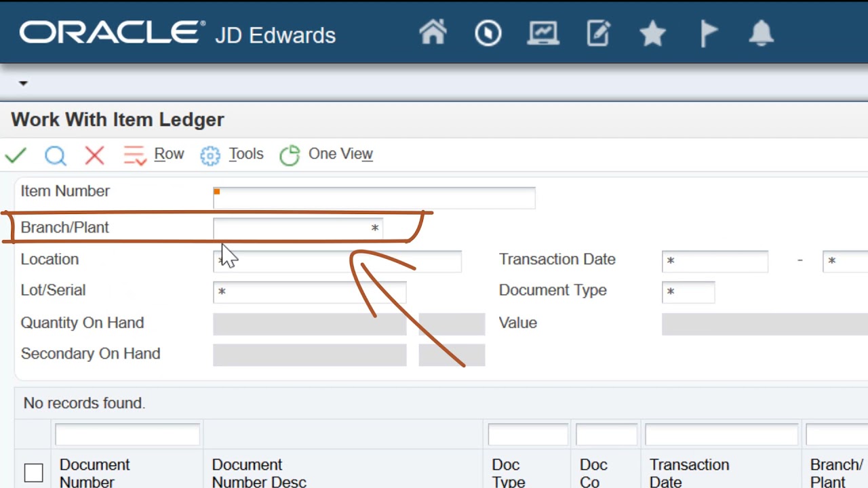The image size is (868, 488).
Task: Click Doc Type filter box
Action: (528, 434)
